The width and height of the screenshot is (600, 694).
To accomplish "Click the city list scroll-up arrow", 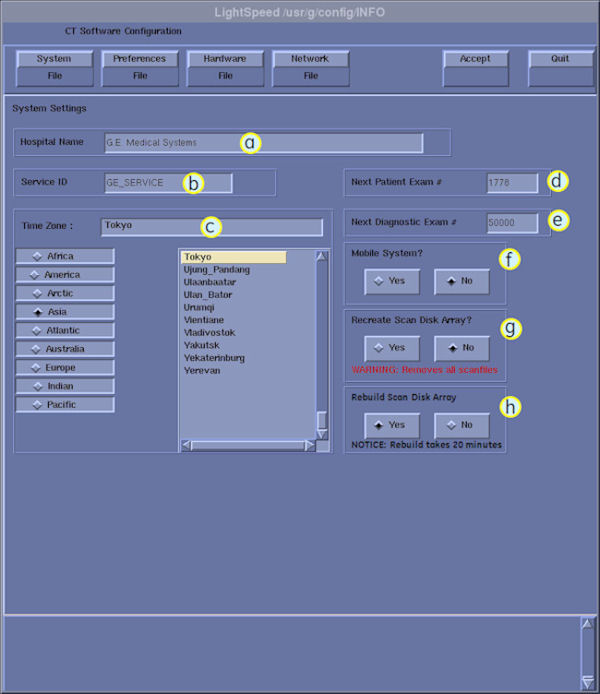I will point(322,256).
